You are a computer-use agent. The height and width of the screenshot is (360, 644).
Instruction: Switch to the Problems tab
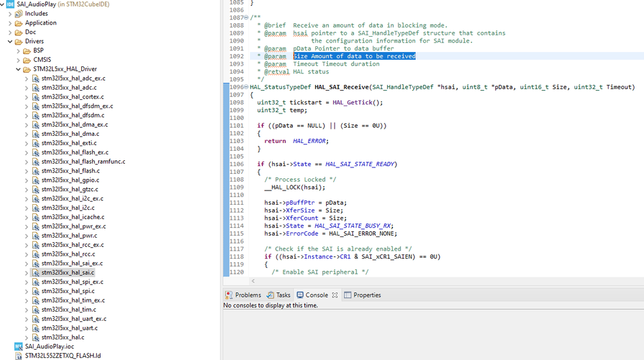coord(243,295)
